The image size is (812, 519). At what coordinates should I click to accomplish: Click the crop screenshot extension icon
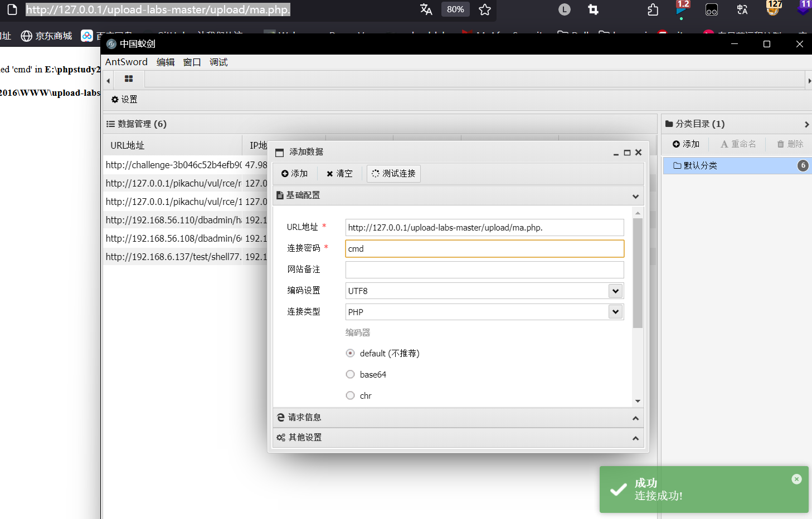pyautogui.click(x=594, y=9)
